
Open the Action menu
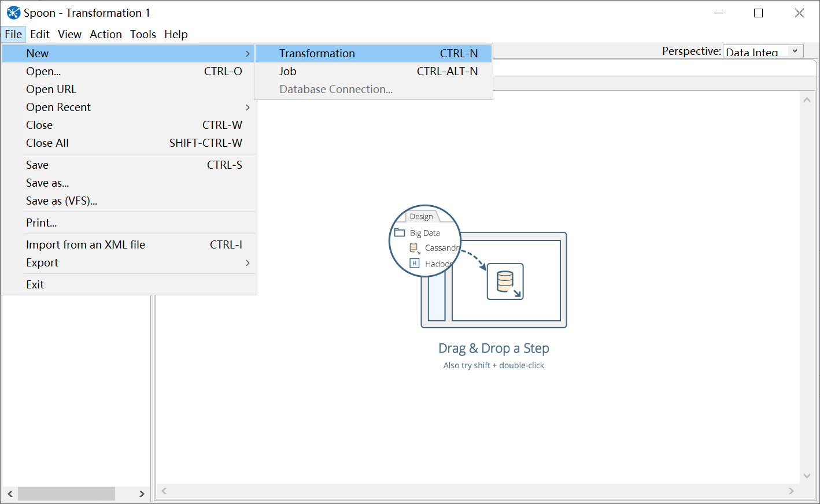(x=106, y=34)
